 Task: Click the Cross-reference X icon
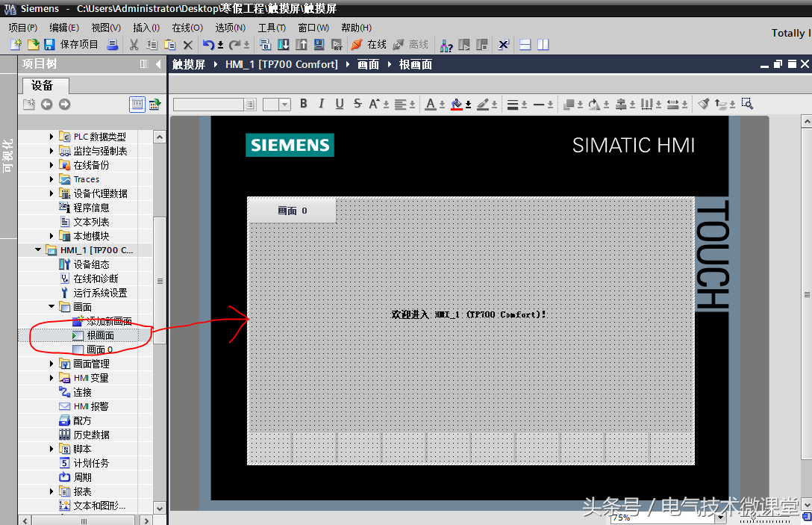pyautogui.click(x=503, y=45)
